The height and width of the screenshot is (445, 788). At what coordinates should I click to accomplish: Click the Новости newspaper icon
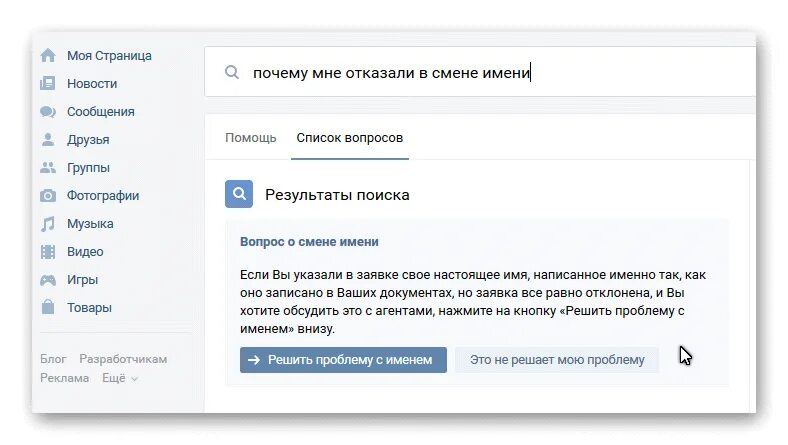pyautogui.click(x=48, y=83)
